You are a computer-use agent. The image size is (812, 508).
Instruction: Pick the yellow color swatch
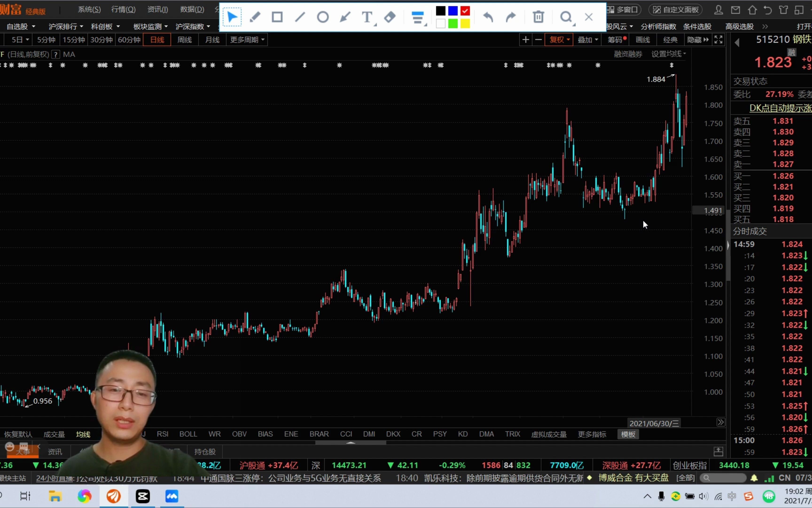[x=465, y=24]
